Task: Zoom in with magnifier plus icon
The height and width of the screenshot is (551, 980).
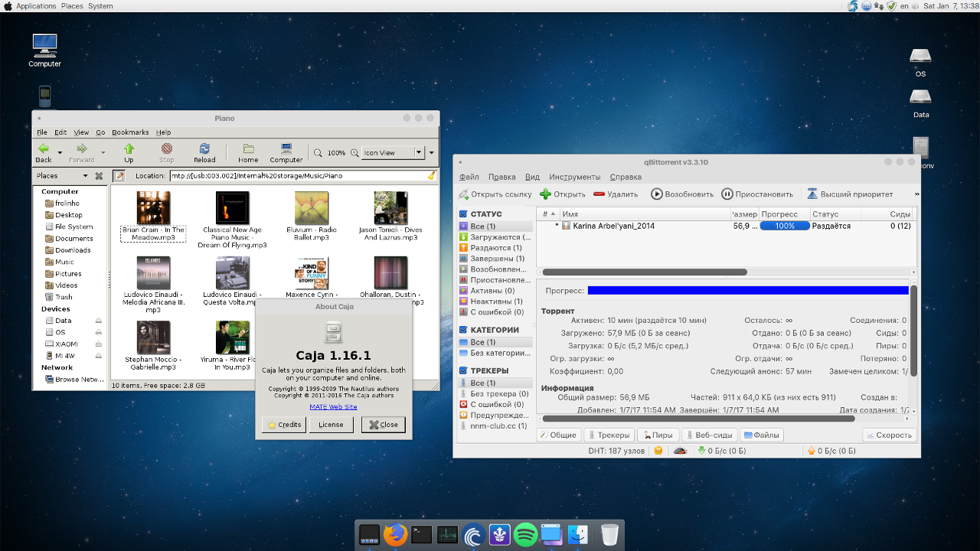Action: pyautogui.click(x=355, y=153)
